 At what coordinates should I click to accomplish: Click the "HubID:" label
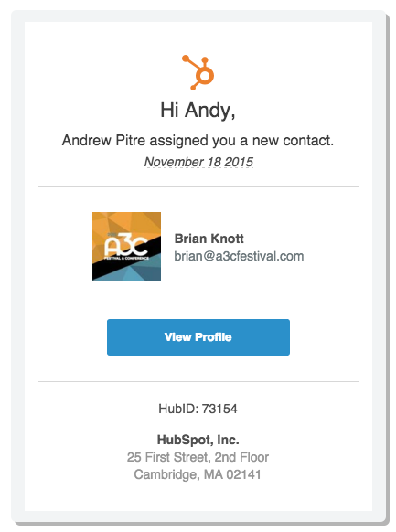click(178, 409)
